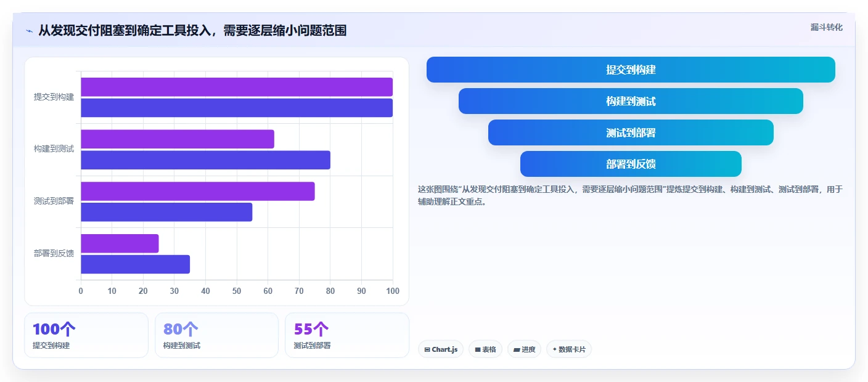The image size is (868, 382).
Task: Click the x-axis value 100
Action: tap(392, 291)
